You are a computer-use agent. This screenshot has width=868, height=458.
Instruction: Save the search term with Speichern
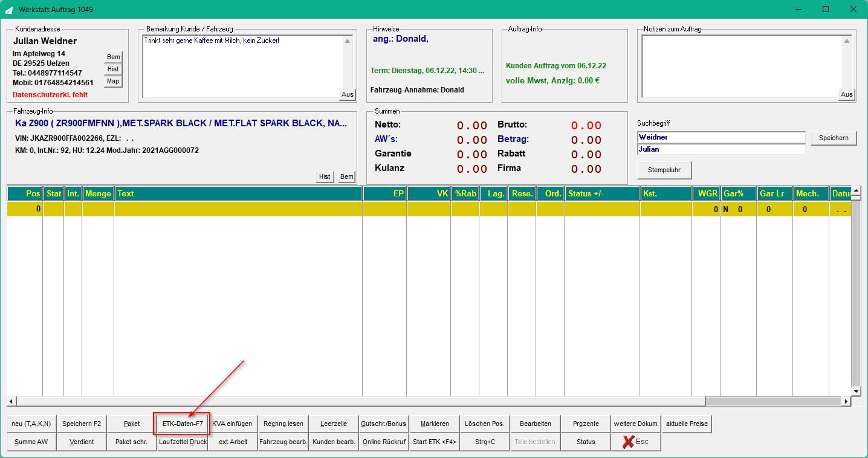834,138
